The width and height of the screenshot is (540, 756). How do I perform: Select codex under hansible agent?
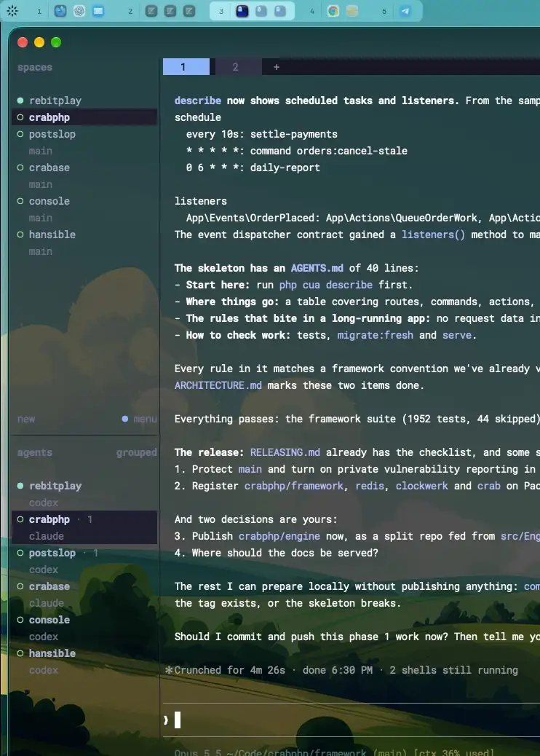(x=44, y=670)
